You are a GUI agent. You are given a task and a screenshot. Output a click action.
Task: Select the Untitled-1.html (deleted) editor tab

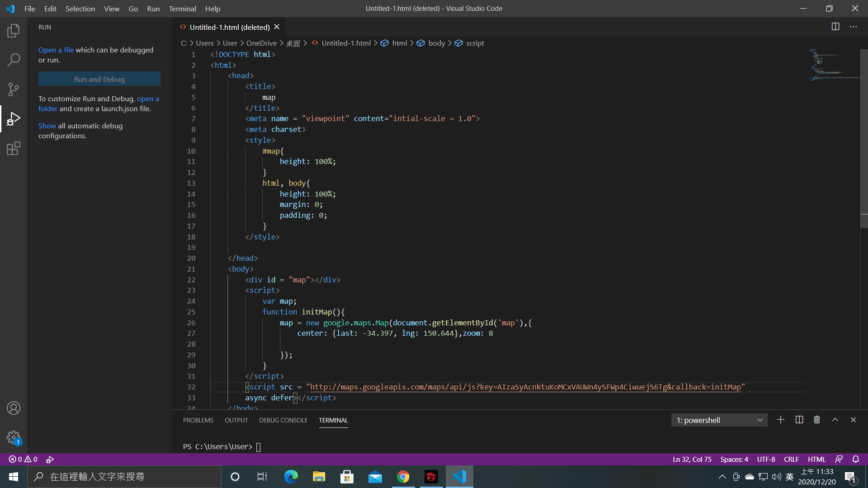pyautogui.click(x=229, y=27)
